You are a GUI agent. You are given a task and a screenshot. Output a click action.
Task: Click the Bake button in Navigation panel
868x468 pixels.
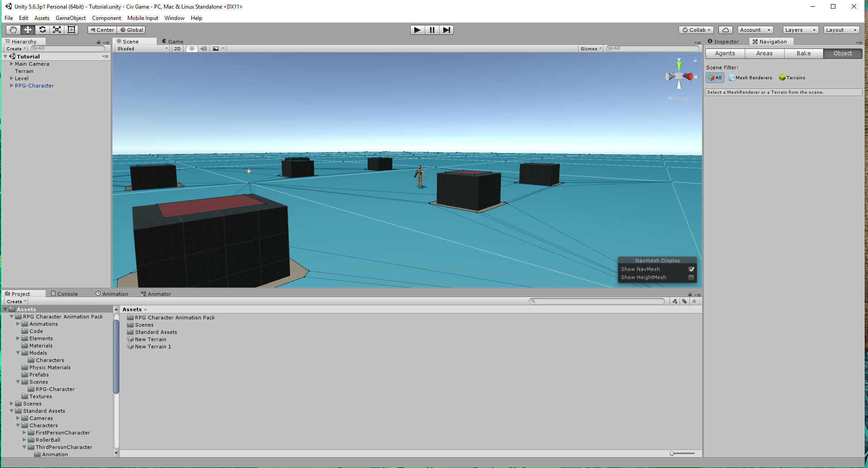coord(803,53)
